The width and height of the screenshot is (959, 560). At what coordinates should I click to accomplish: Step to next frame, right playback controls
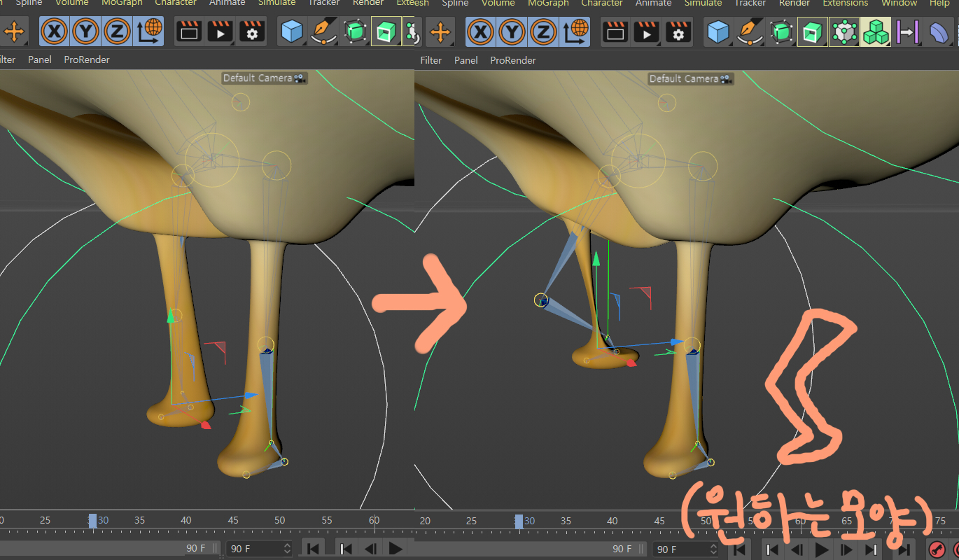[847, 549]
